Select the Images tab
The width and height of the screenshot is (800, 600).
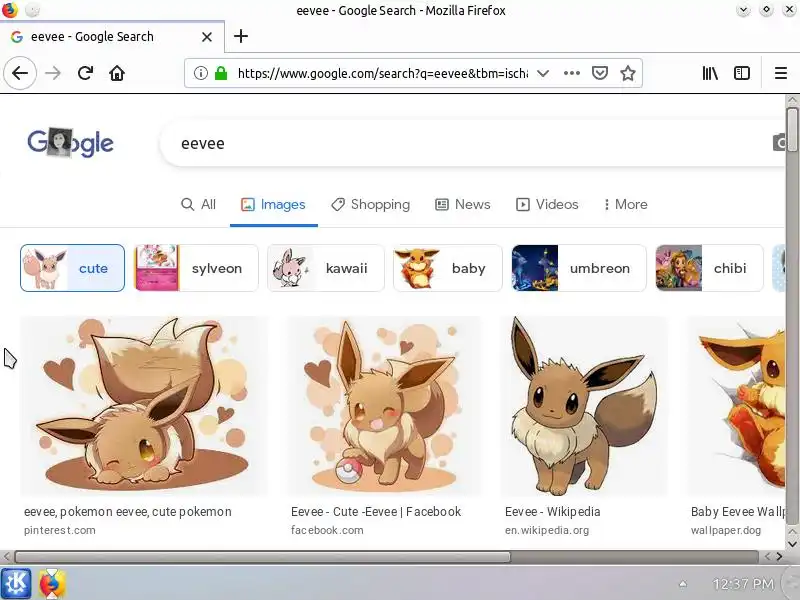tap(273, 205)
